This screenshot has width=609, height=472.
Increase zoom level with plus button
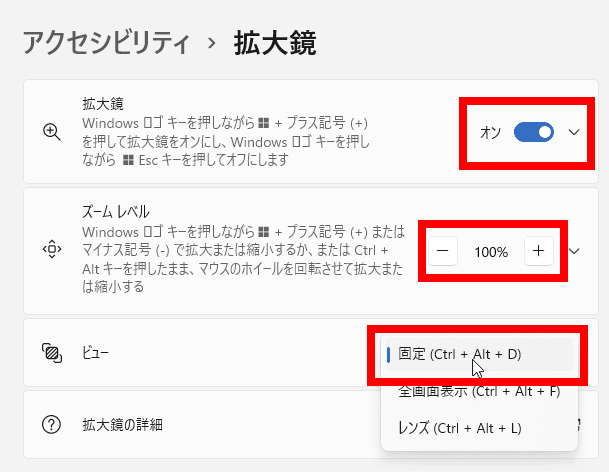pyautogui.click(x=538, y=251)
